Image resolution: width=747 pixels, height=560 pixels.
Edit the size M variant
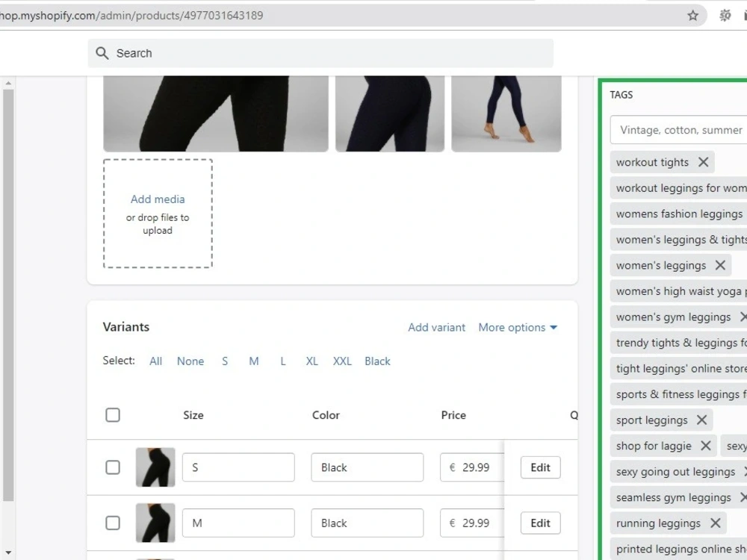point(540,523)
